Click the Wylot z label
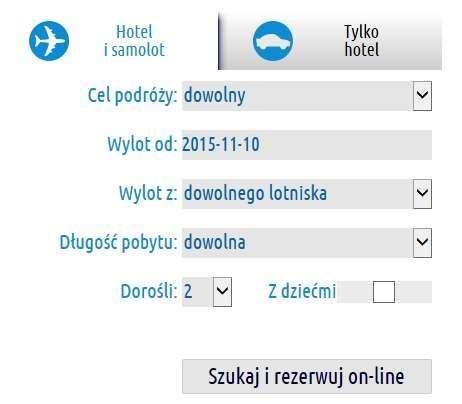The height and width of the screenshot is (404, 462). tap(148, 193)
